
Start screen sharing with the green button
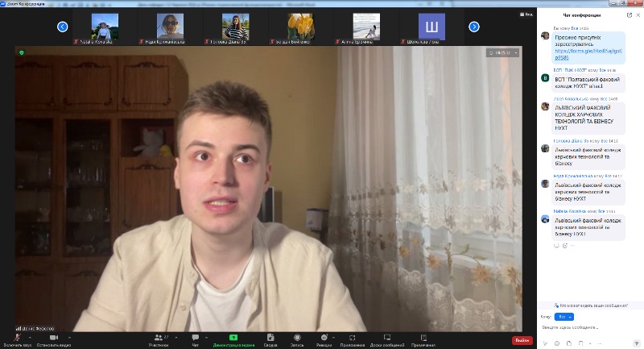click(x=233, y=339)
